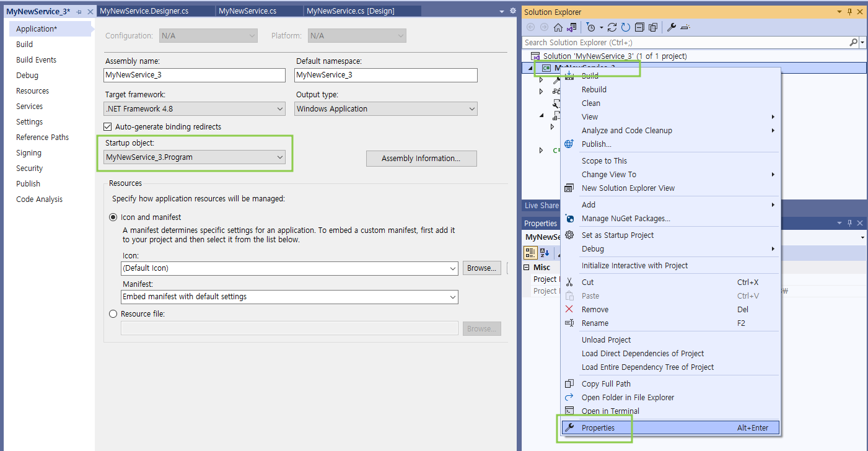This screenshot has height=451, width=868.
Task: Select Categorized view icon in Properties panel
Action: 531,253
